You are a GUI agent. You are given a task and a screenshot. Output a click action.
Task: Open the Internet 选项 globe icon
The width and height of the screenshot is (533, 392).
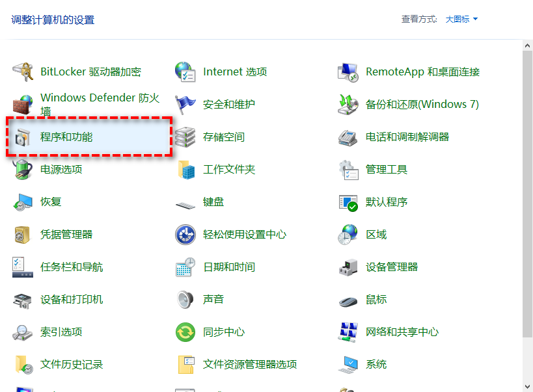click(x=185, y=72)
